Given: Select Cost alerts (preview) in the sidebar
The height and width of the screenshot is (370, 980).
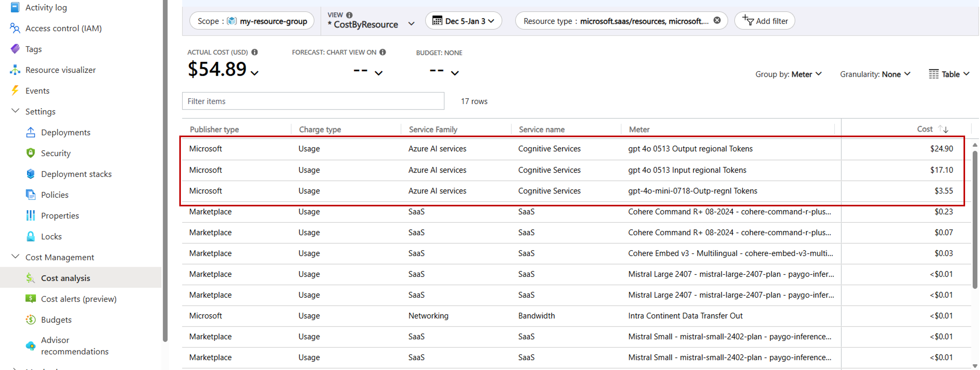Looking at the screenshot, I should [x=79, y=299].
